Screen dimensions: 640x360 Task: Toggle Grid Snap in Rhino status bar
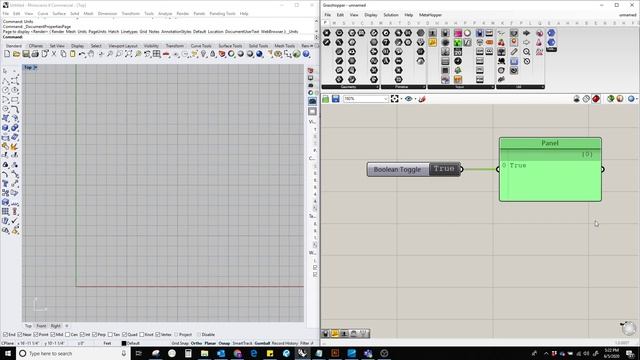point(180,343)
